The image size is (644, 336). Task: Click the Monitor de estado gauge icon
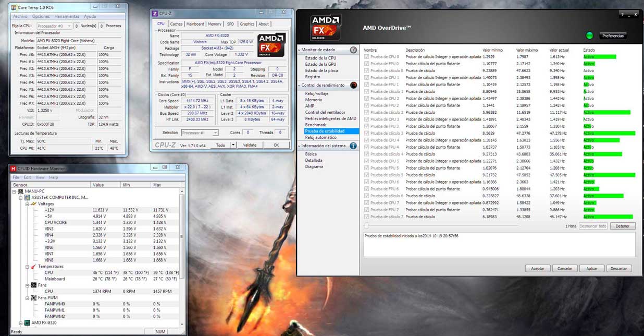354,50
